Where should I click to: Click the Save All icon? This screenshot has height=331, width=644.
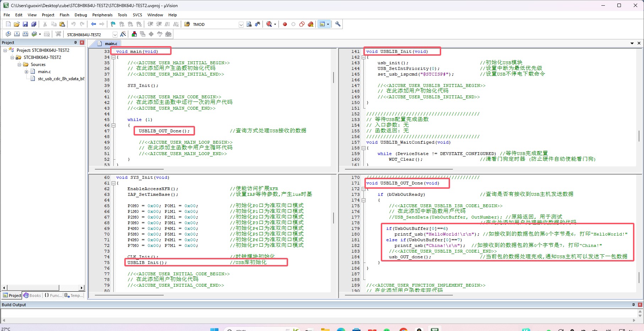coord(34,24)
